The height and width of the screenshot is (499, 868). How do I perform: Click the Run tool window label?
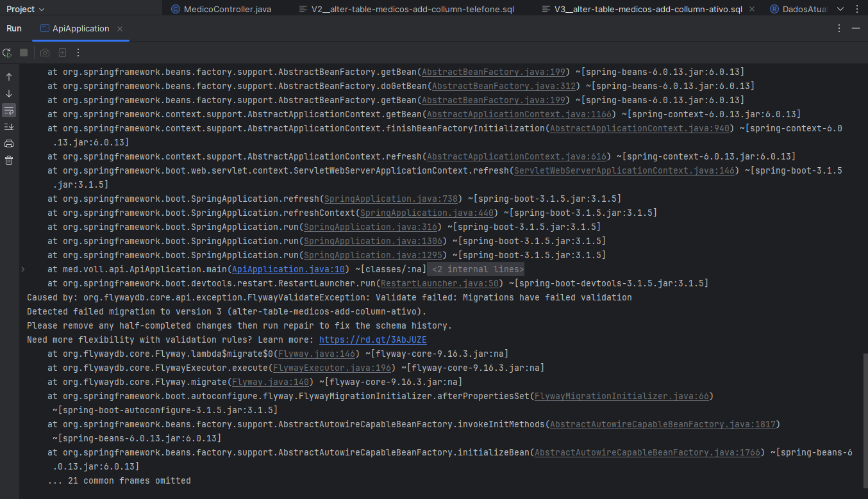pyautogui.click(x=14, y=29)
